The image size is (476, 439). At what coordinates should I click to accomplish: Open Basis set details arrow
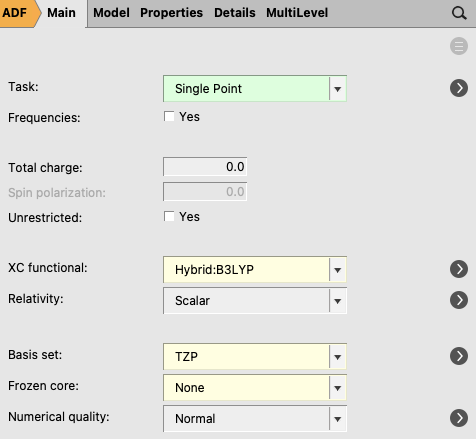pos(459,356)
